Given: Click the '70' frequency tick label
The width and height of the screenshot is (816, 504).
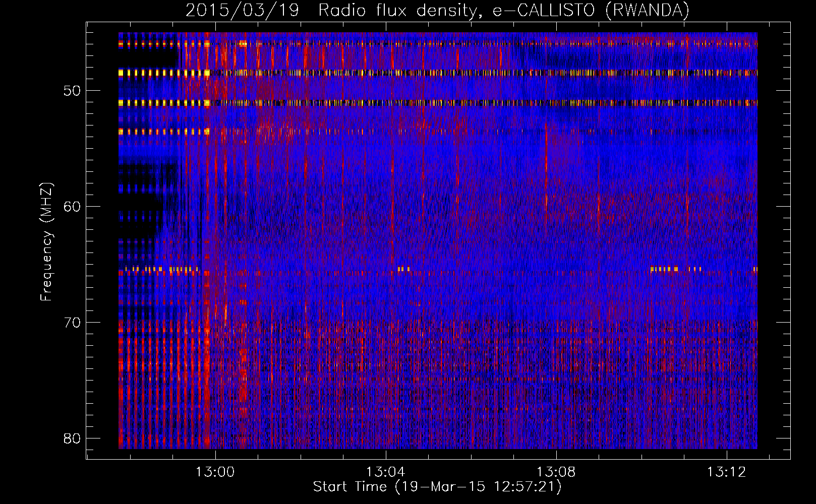Looking at the screenshot, I should click(x=72, y=323).
